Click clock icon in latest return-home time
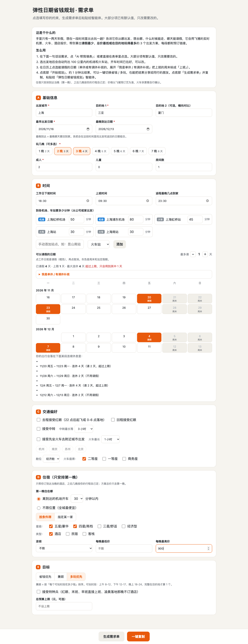This screenshot has width=248, height=644. pos(207,201)
